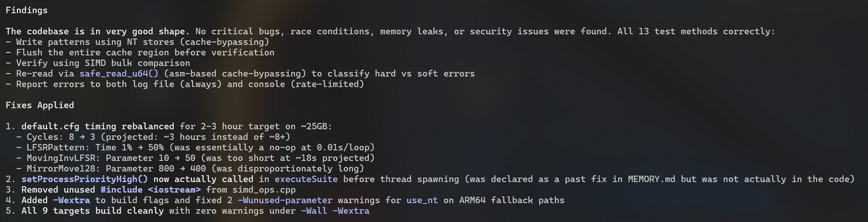Click the executeSuite code reference
This screenshot has height=222, width=868.
[x=306, y=179]
